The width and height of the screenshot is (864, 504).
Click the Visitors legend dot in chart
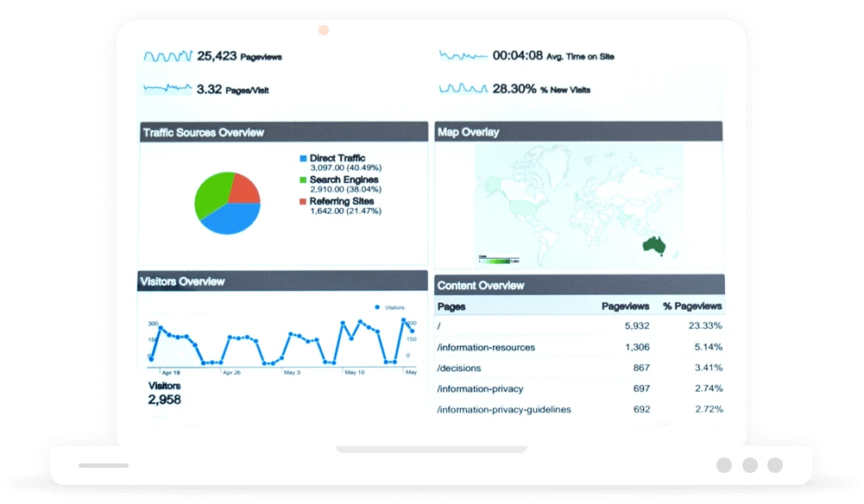click(x=377, y=307)
